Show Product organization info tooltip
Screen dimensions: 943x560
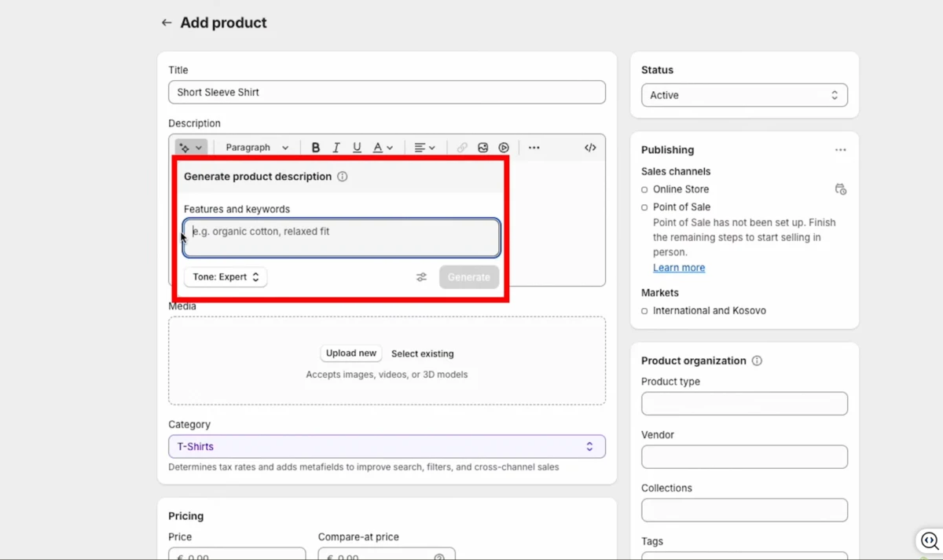pyautogui.click(x=757, y=361)
